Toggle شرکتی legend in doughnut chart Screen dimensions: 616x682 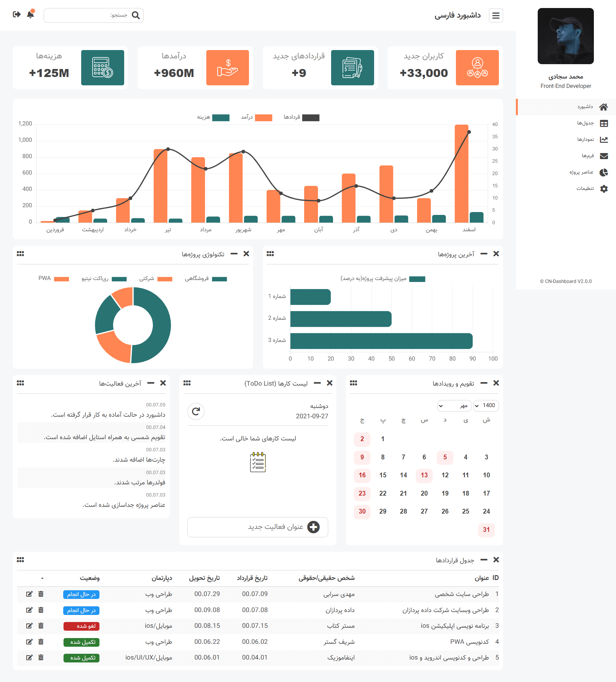(x=156, y=279)
